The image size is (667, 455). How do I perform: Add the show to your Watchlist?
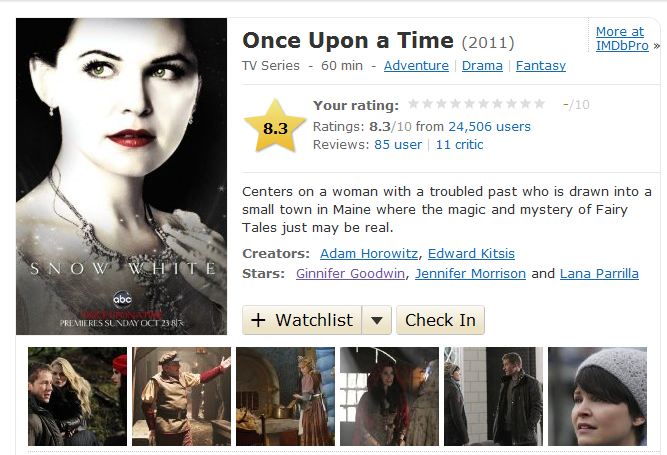(x=302, y=320)
